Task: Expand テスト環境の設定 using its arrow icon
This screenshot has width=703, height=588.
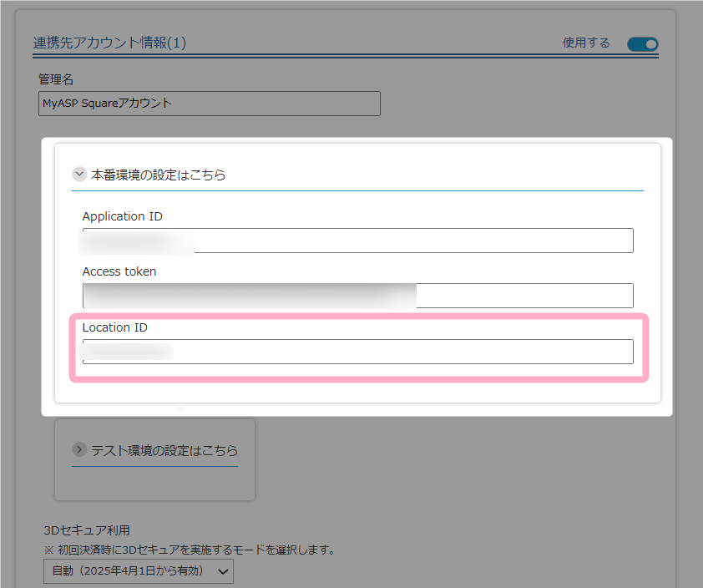Action: click(x=80, y=450)
